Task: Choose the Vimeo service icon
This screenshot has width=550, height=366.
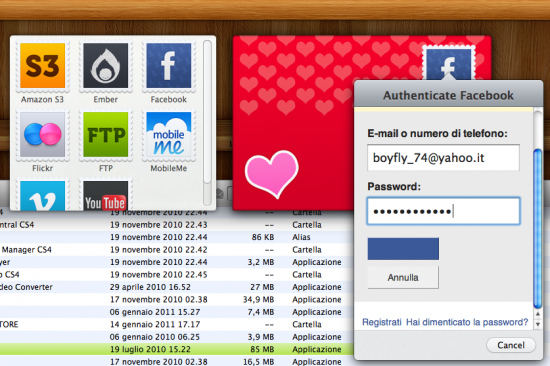Action: [x=42, y=196]
